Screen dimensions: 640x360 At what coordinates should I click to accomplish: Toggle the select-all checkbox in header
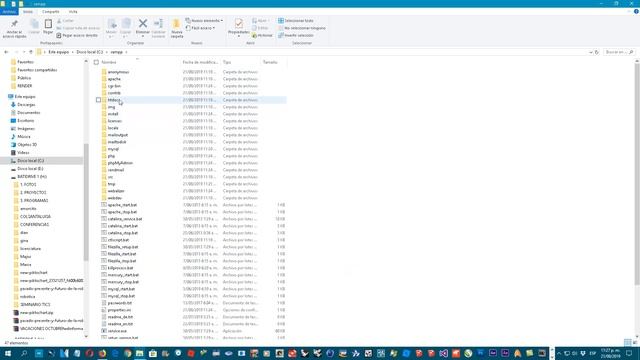pos(96,62)
